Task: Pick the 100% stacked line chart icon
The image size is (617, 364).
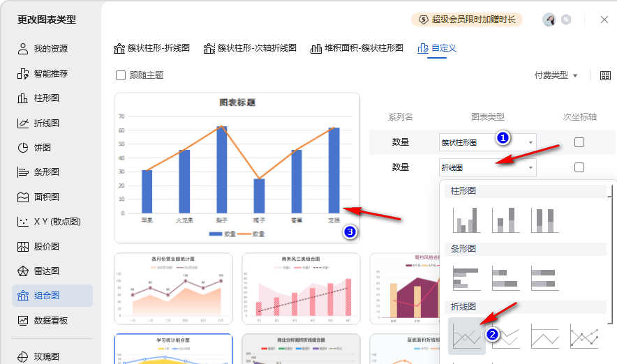Action: pyautogui.click(x=545, y=336)
